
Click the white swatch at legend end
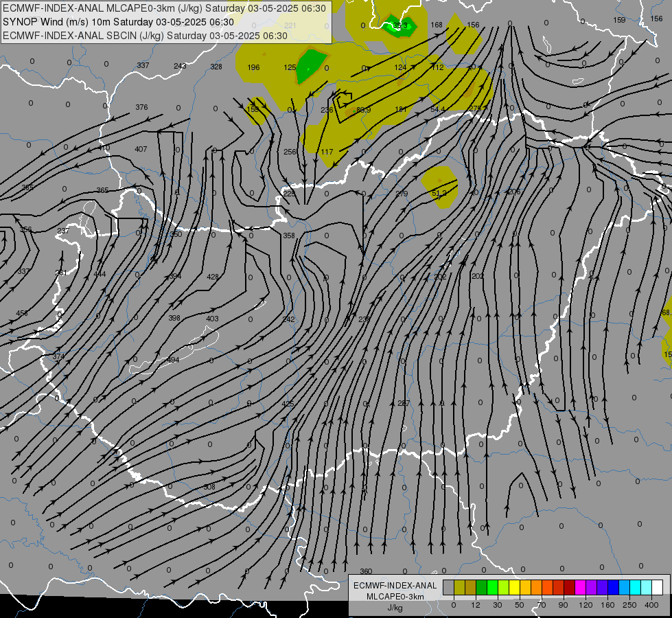[x=657, y=588]
